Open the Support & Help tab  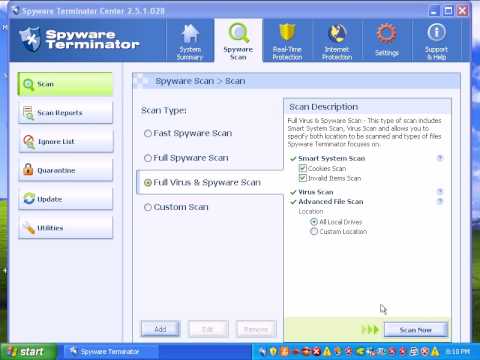(436, 41)
